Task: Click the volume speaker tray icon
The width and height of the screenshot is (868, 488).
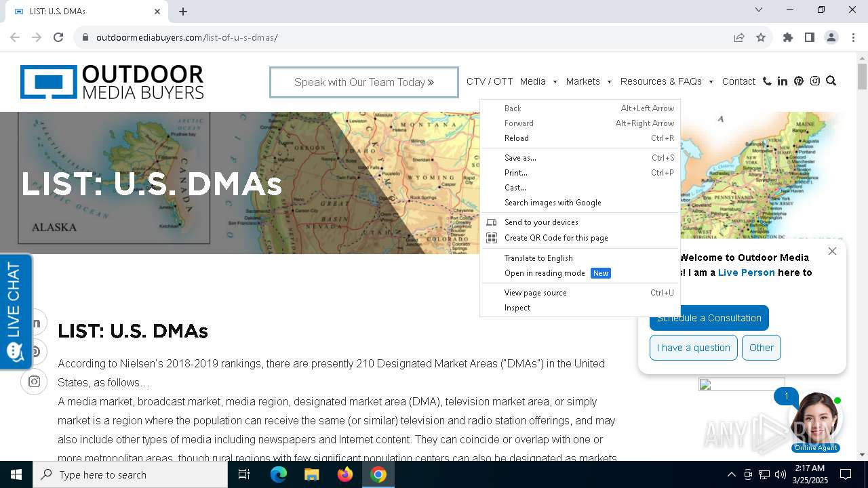Action: coord(781,474)
